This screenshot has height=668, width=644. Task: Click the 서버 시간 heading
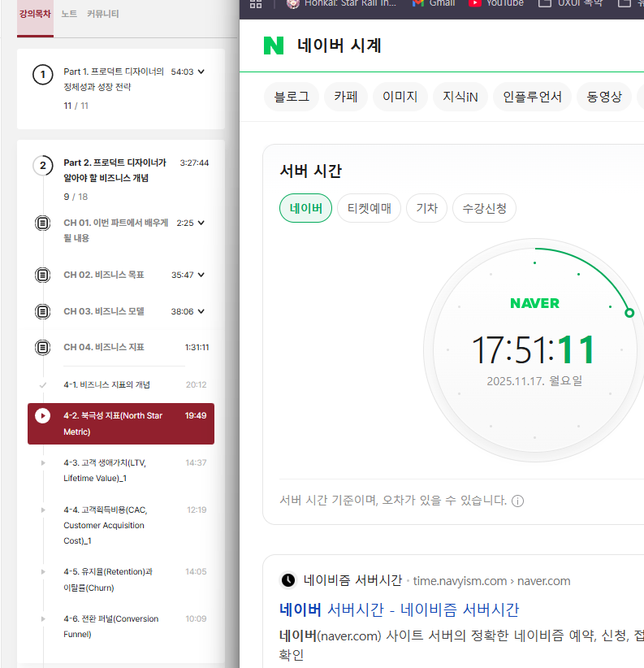click(311, 171)
